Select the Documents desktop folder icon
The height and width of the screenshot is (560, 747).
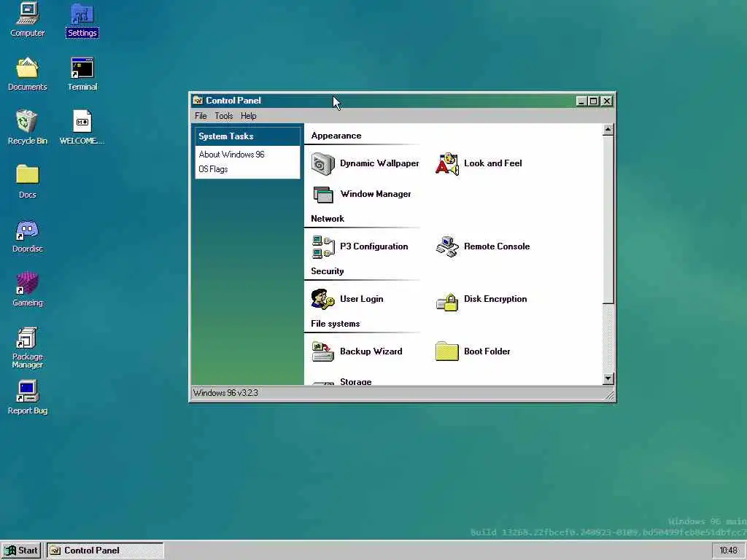(x=27, y=74)
